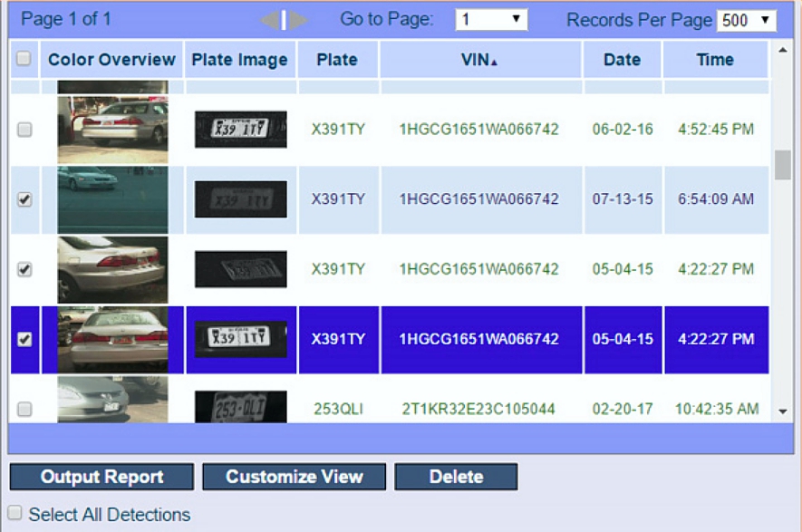
Task: Open the Go to Page dropdown
Action: [x=491, y=19]
